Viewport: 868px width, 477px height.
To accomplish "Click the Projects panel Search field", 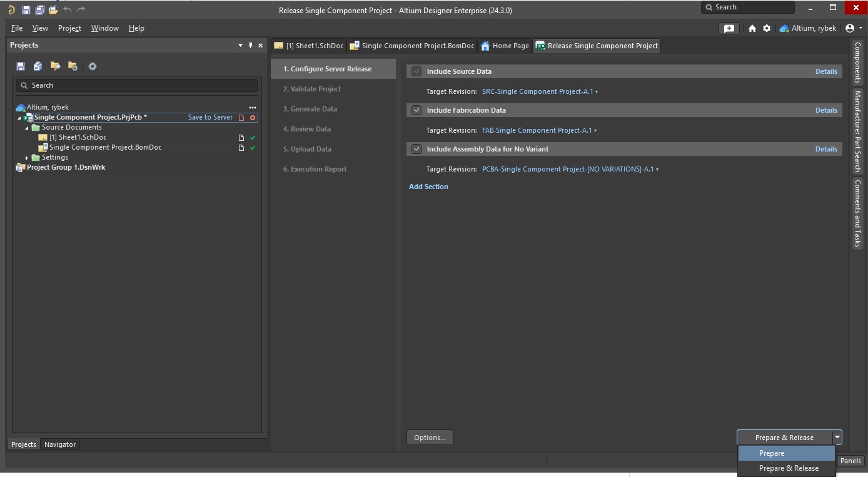I will 137,85.
